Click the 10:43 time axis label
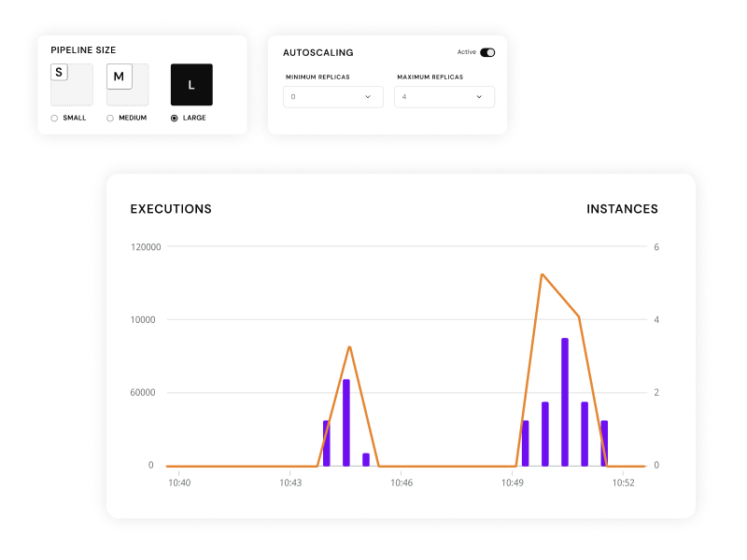This screenshot has width=747, height=560. 290,483
